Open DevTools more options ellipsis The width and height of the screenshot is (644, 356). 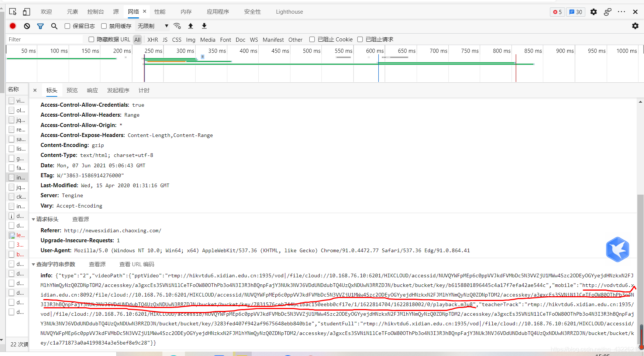point(621,12)
